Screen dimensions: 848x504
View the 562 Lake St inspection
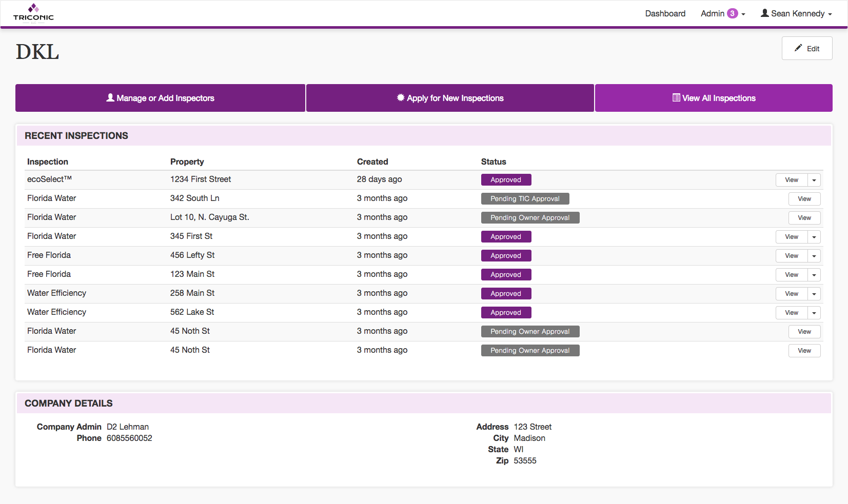(792, 313)
